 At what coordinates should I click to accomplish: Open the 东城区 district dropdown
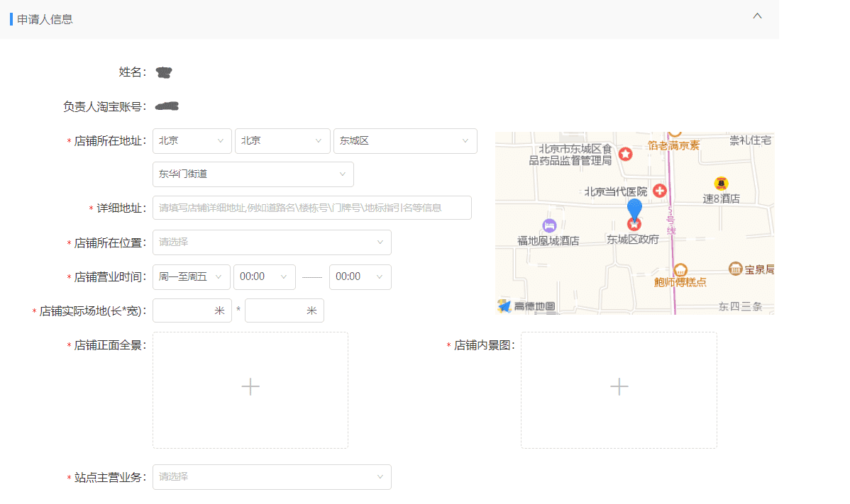405,141
